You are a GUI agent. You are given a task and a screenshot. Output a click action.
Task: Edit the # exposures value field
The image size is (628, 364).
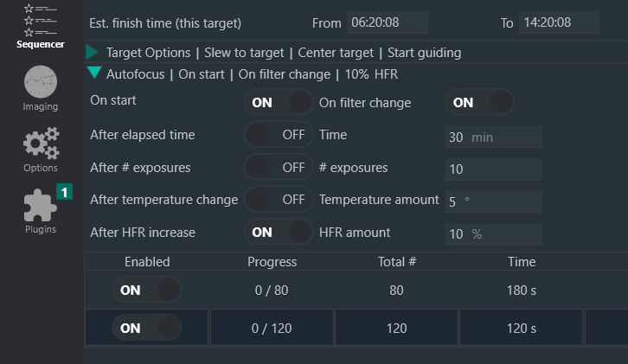click(x=493, y=169)
